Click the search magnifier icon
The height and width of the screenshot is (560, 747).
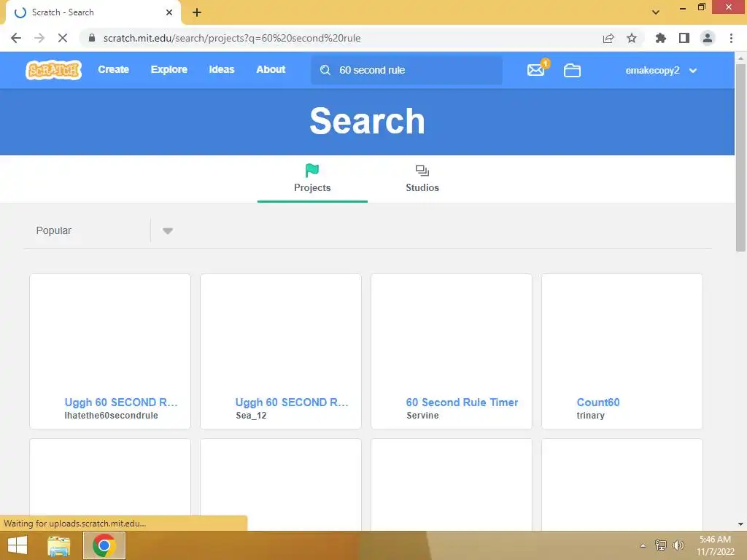325,70
